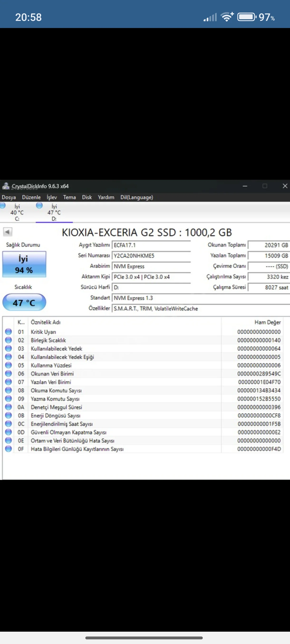The height and width of the screenshot is (644, 290).
Task: Open the İşlev menu
Action: click(52, 197)
